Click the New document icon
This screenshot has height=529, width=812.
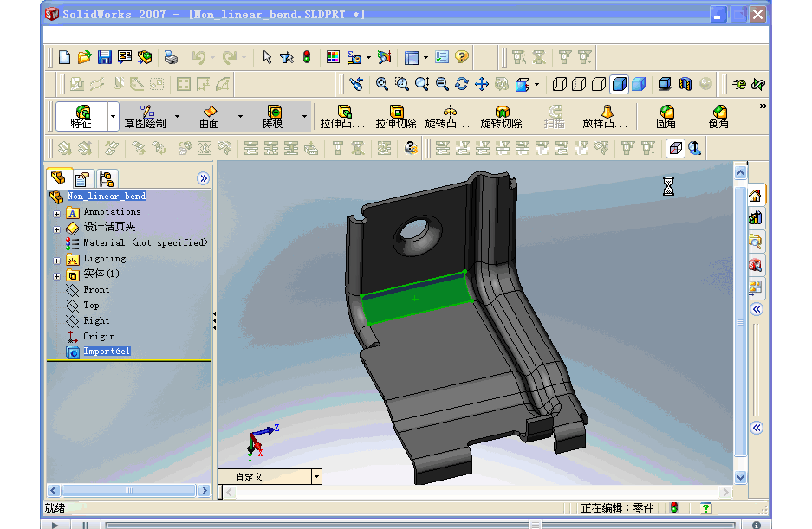(65, 57)
